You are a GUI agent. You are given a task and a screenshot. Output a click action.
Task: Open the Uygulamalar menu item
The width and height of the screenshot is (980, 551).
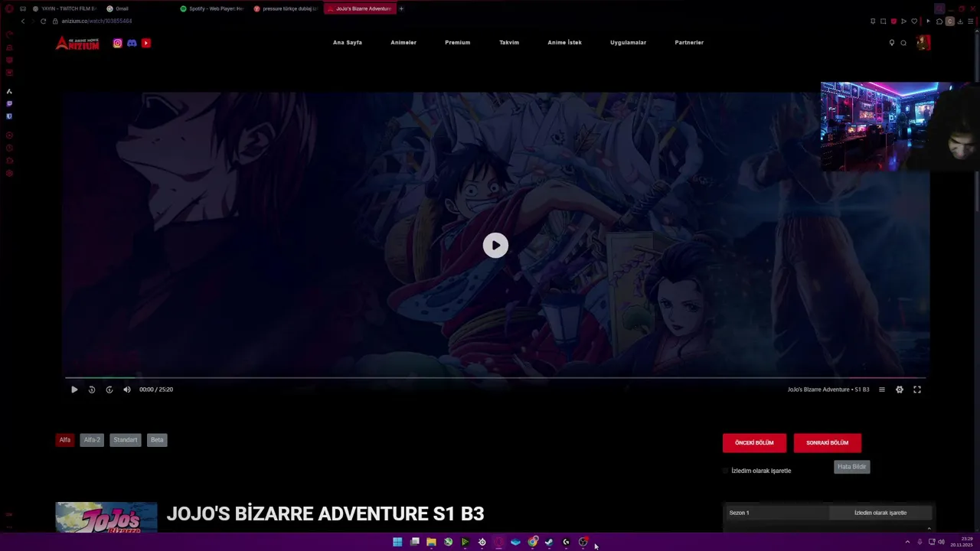click(x=629, y=43)
